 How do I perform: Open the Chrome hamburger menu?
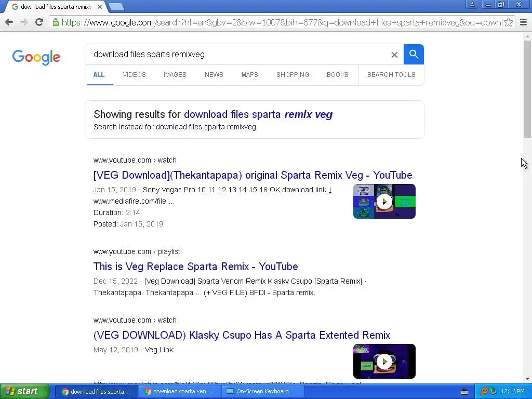pyautogui.click(x=523, y=22)
